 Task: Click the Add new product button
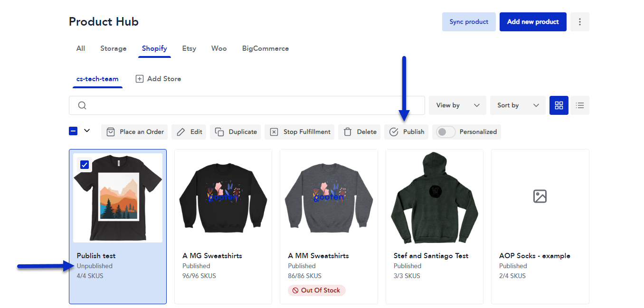(533, 22)
